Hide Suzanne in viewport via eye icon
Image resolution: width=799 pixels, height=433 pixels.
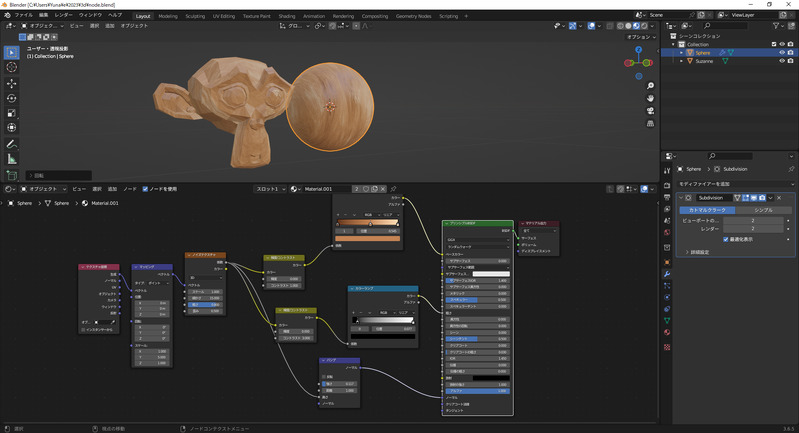click(x=782, y=61)
